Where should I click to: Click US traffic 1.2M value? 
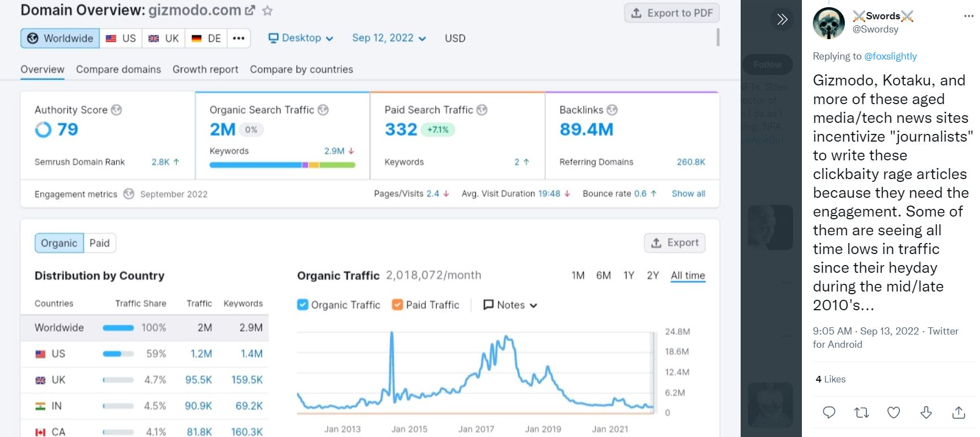click(201, 354)
